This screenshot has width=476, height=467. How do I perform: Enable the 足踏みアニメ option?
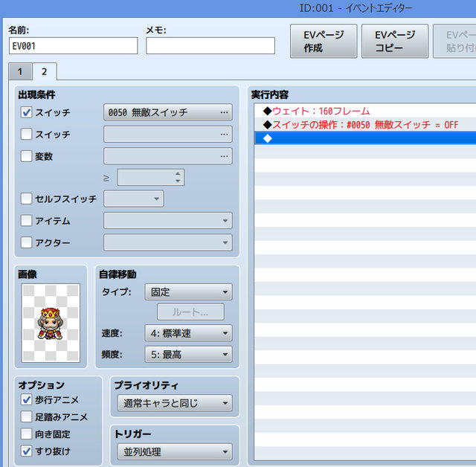pyautogui.click(x=26, y=417)
